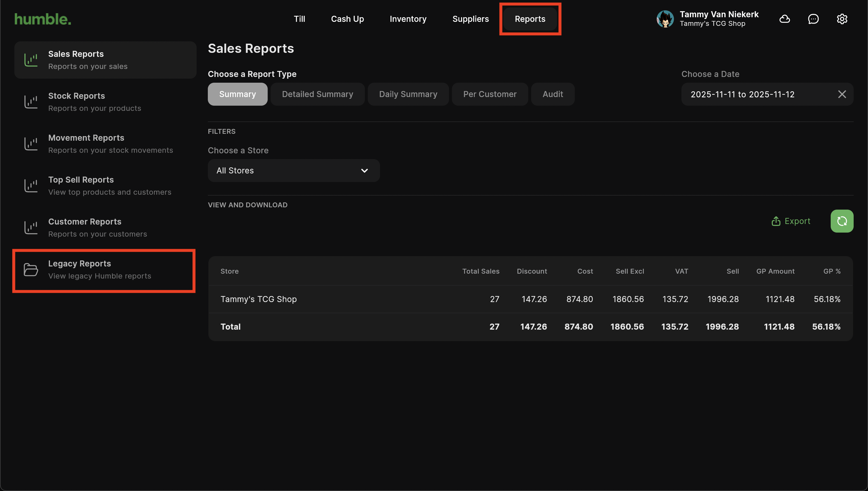Select the Detailed Summary report type
868x491 pixels.
pyautogui.click(x=317, y=94)
